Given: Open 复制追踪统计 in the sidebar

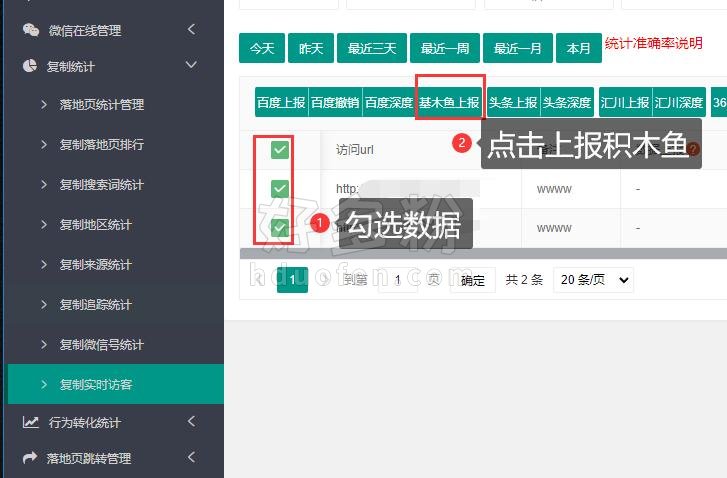Looking at the screenshot, I should click(96, 305).
